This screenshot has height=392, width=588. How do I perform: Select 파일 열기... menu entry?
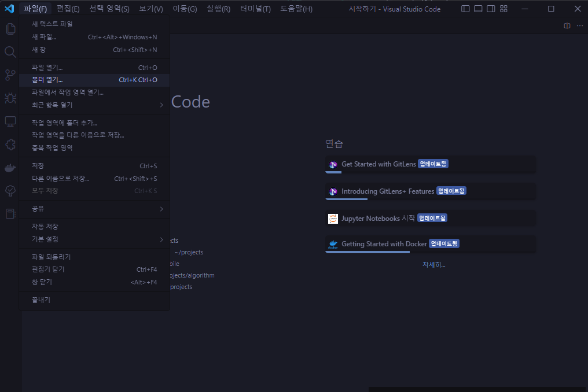pos(94,68)
